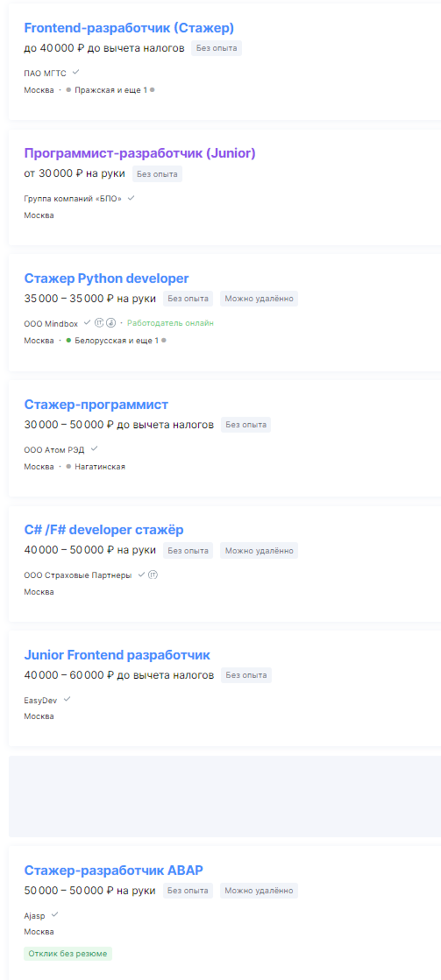Screen dimensions: 441x980
Task: Open the ПАО МГТС company page
Action: pos(45,73)
